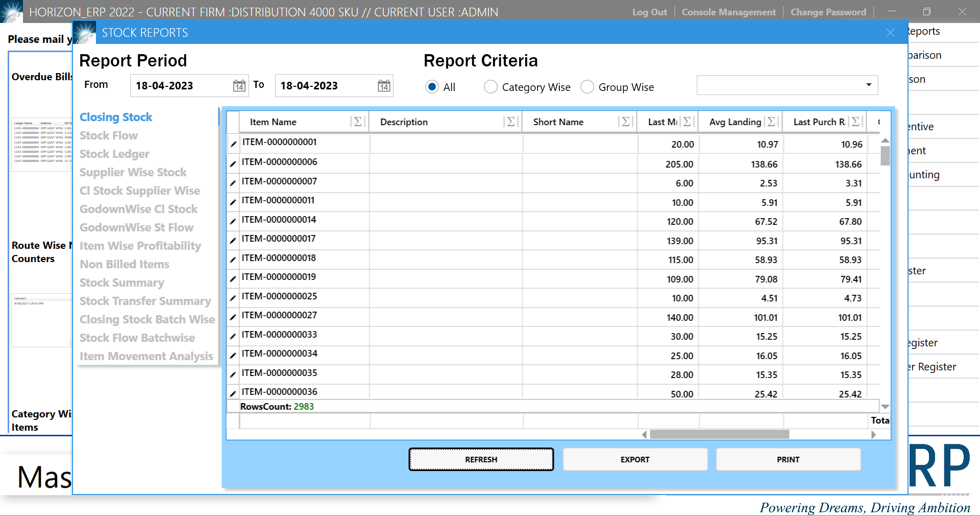This screenshot has width=980, height=516.
Task: Select Item Wise Profitability report
Action: [x=140, y=246]
